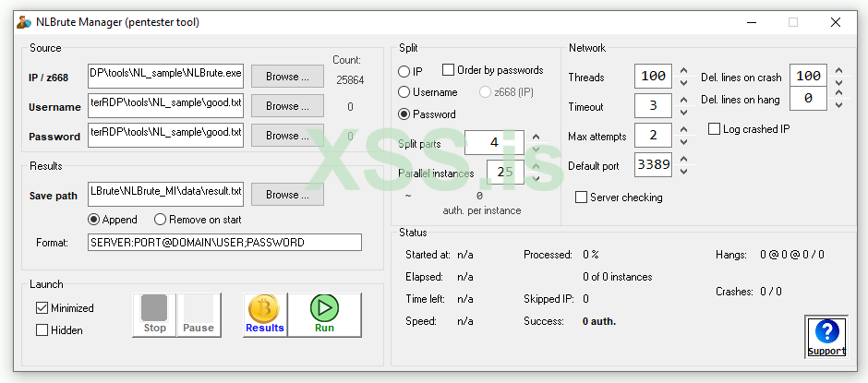The height and width of the screenshot is (383, 868).
Task: Select the Password split radio button
Action: tap(404, 114)
